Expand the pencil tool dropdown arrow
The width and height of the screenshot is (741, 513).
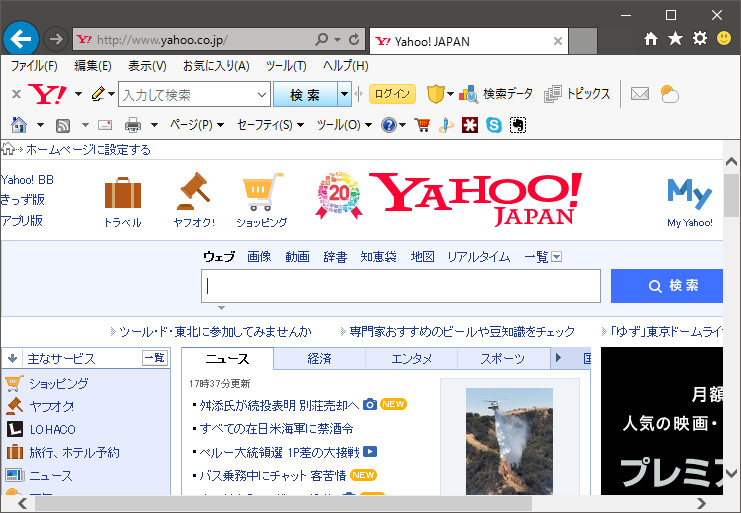(x=112, y=94)
